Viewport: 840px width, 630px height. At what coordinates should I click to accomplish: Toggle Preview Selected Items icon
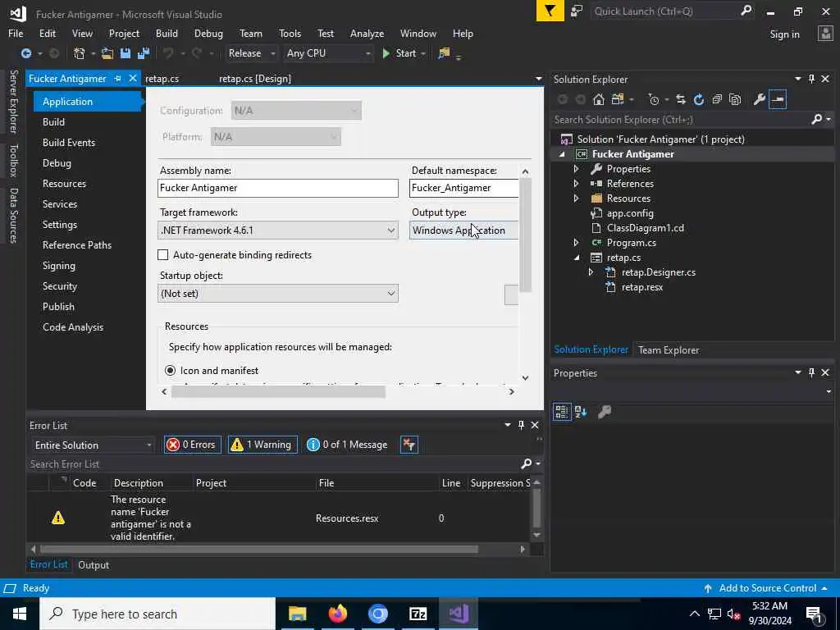(x=778, y=99)
